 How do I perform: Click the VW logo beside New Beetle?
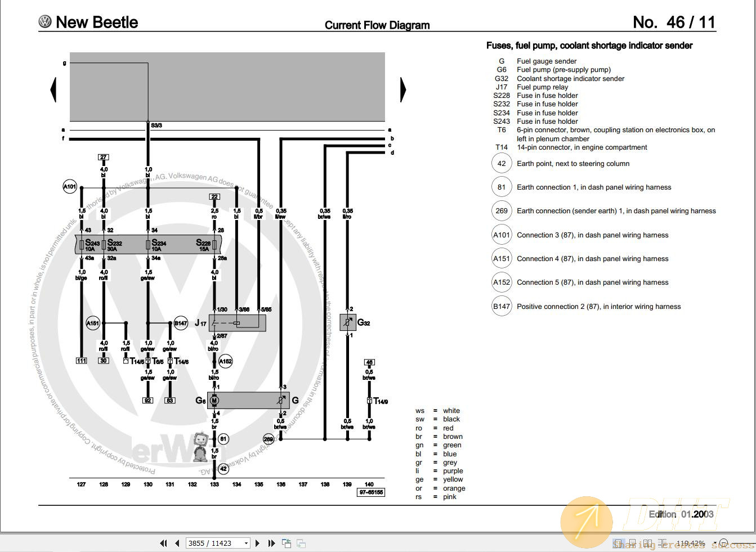[x=45, y=22]
